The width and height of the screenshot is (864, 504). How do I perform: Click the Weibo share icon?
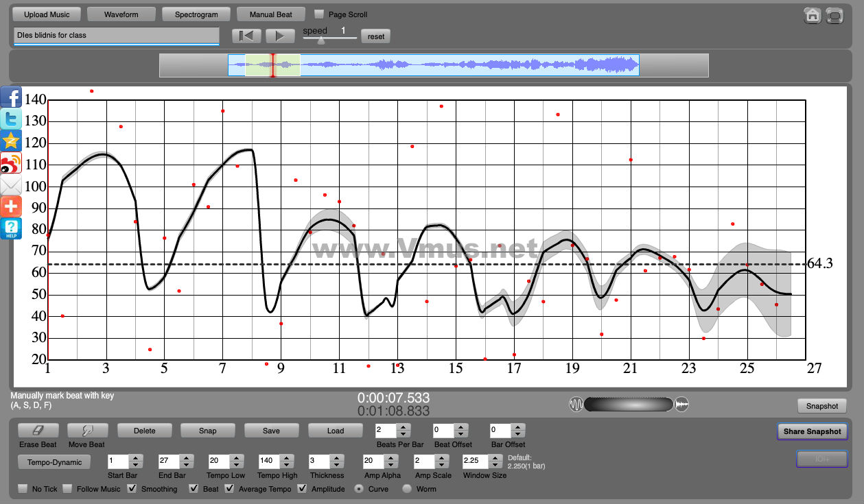coord(11,163)
